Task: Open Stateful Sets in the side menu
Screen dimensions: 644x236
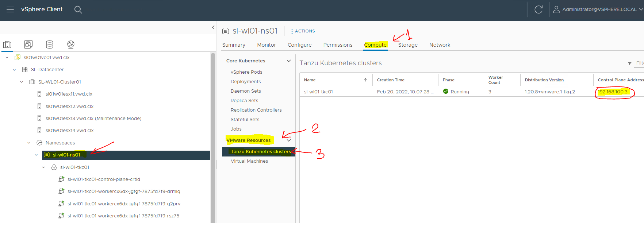Action: coord(245,120)
